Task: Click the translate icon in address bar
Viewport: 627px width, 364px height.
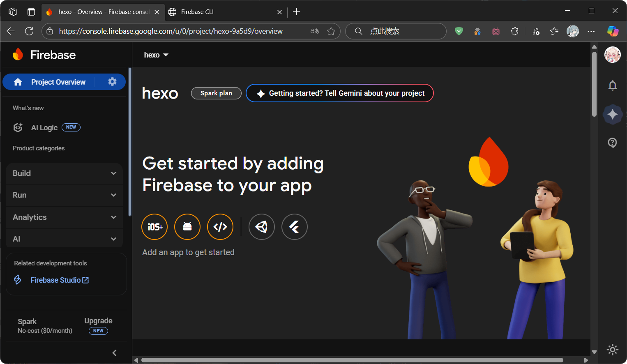Action: pyautogui.click(x=315, y=31)
